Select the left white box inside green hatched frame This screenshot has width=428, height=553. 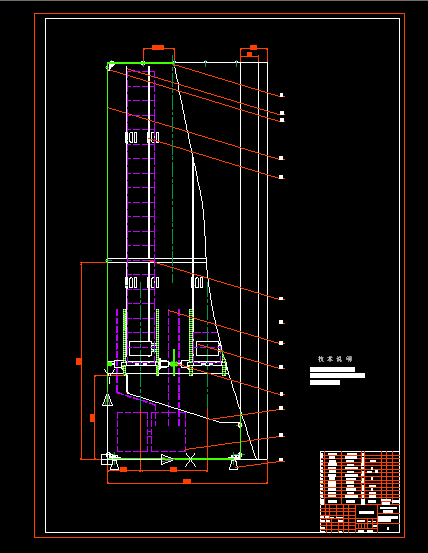pyautogui.click(x=141, y=348)
